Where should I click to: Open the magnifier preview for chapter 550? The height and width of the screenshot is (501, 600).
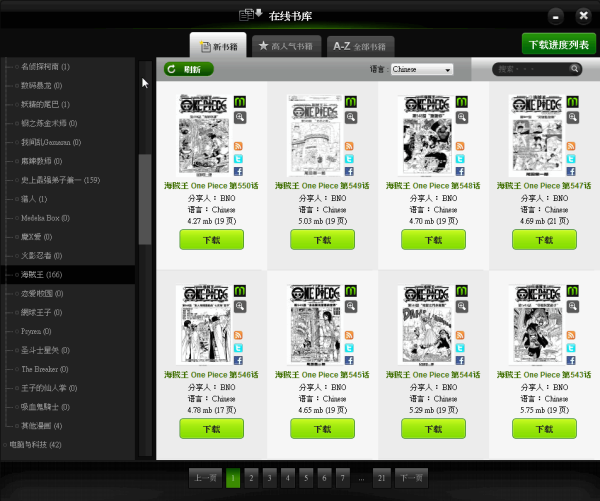[x=240, y=117]
